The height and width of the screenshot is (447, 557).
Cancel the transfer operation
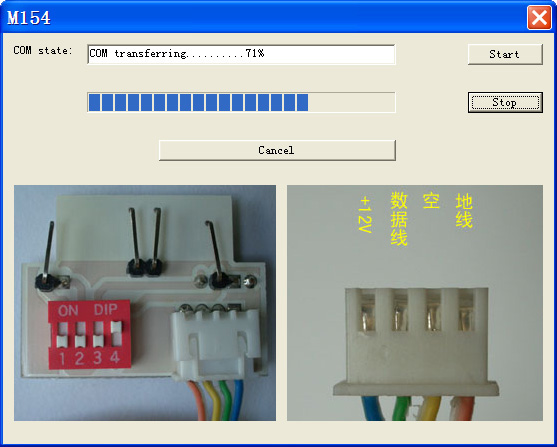(x=277, y=150)
